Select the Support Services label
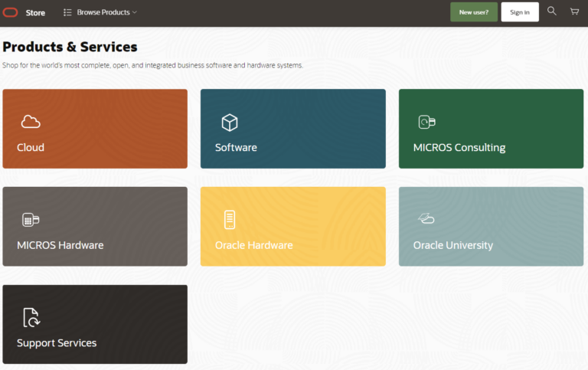Viewport: 588px width, 370px height. click(x=57, y=343)
